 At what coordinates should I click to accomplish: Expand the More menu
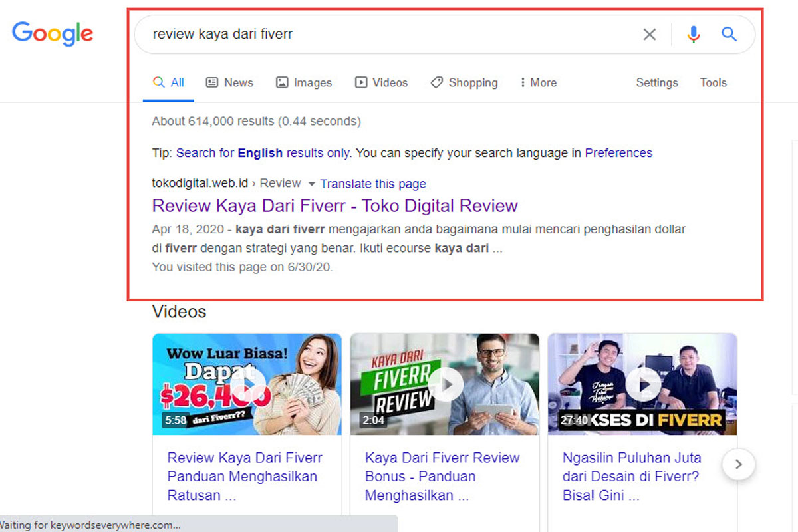tap(538, 83)
